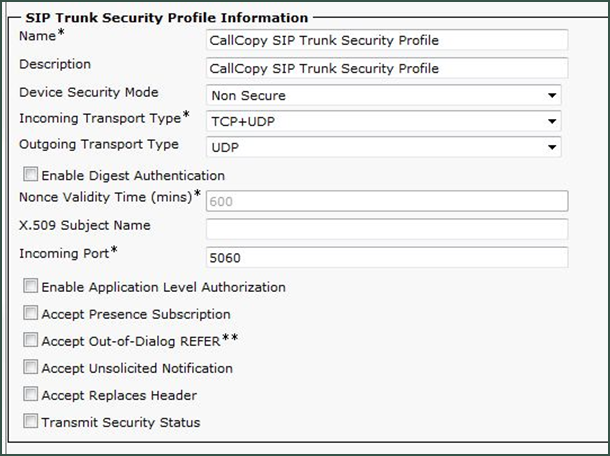610x456 pixels.
Task: Click the Incoming Transport Type label
Action: coord(104,118)
